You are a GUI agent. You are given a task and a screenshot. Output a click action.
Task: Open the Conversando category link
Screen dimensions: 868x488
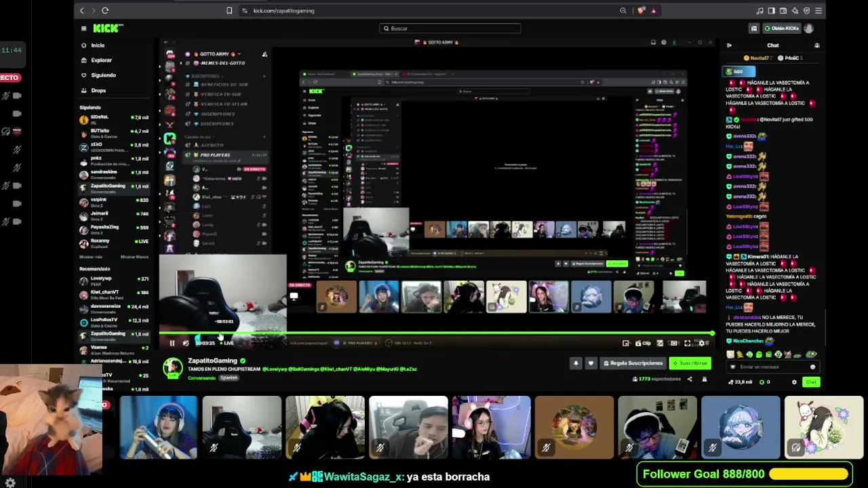(201, 378)
